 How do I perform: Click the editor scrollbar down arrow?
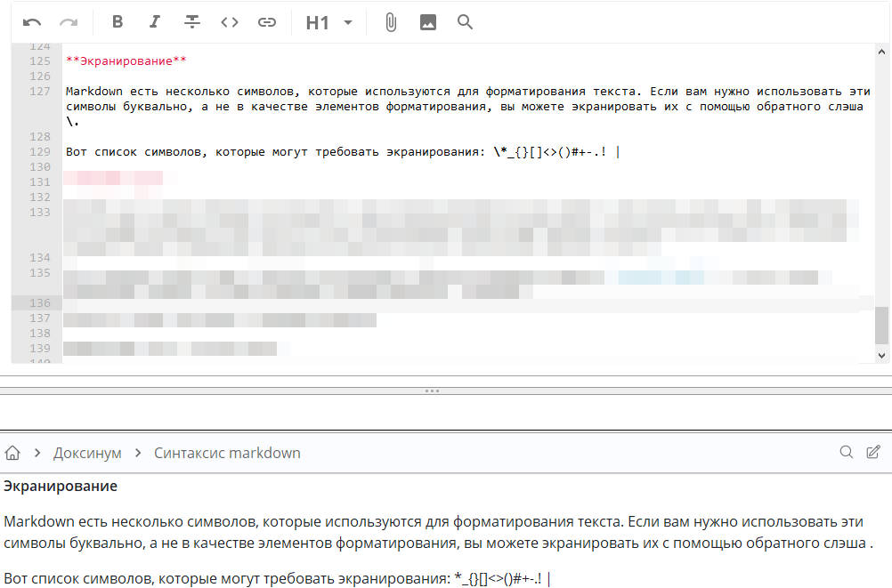point(882,354)
